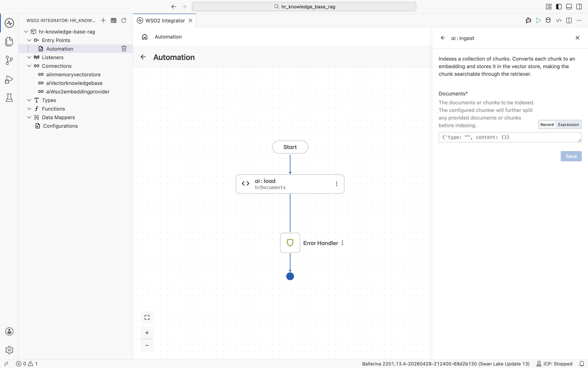The image size is (588, 368).
Task: Go to the home overview icon
Action: tap(145, 37)
